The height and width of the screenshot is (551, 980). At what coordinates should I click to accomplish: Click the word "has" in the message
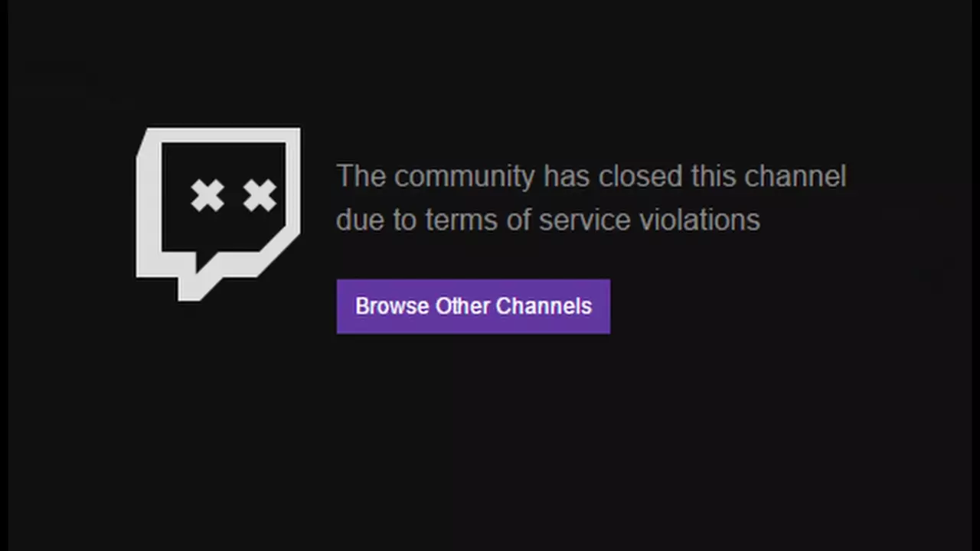coord(567,177)
